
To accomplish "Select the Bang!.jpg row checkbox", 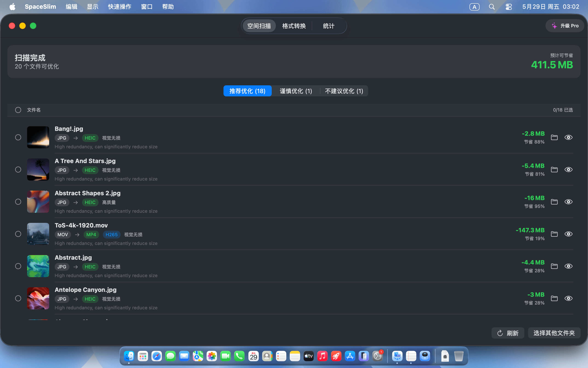I will [x=18, y=137].
